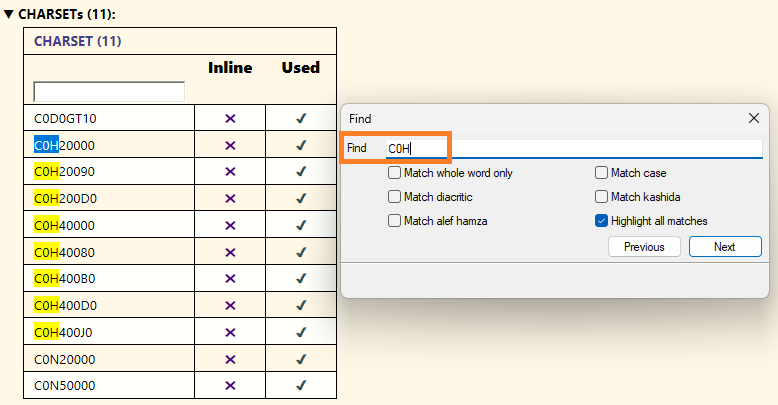Enable Match whole word only checkbox
Image resolution: width=778 pixels, height=405 pixels.
click(395, 173)
